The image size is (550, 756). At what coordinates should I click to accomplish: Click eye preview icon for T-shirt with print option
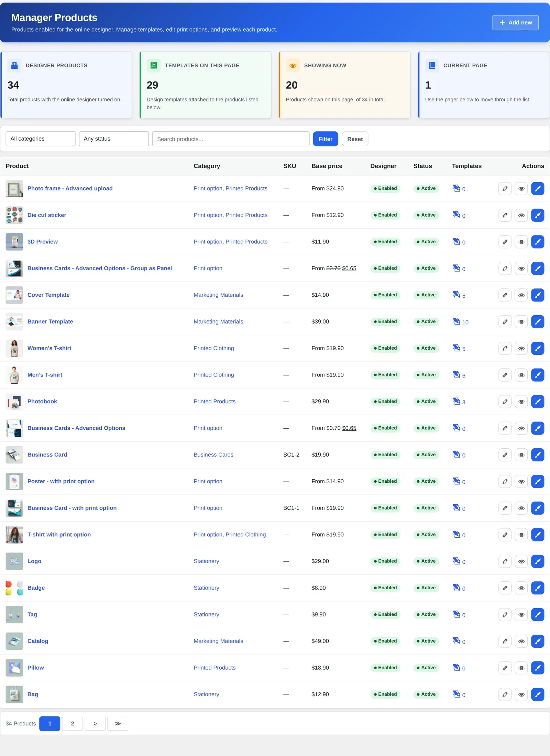point(521,535)
